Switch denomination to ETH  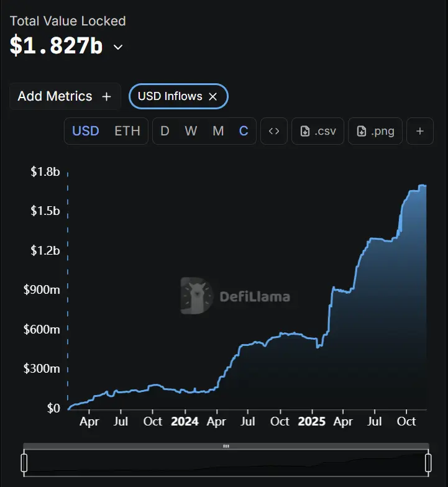127,131
